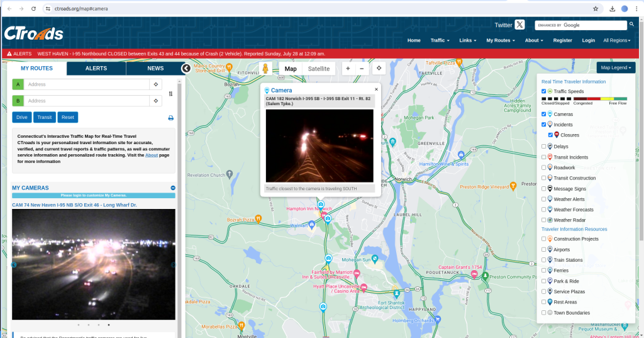
Task: Switch to Satellite map view
Action: (x=318, y=69)
